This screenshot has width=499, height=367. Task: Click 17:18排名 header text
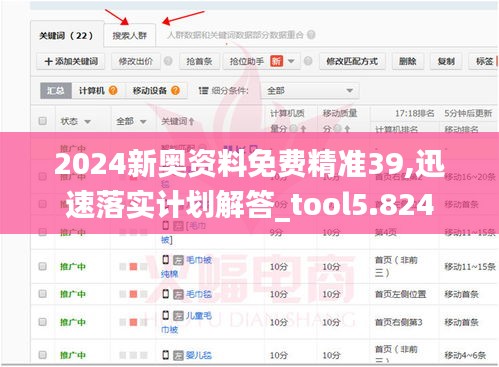[x=414, y=114]
